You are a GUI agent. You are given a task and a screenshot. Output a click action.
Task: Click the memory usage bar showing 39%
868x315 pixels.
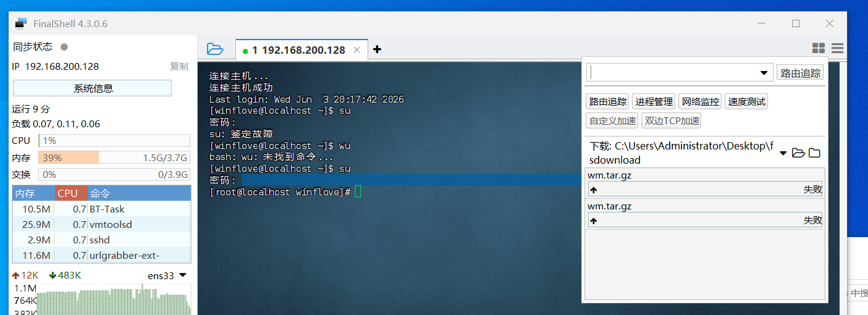(x=114, y=158)
